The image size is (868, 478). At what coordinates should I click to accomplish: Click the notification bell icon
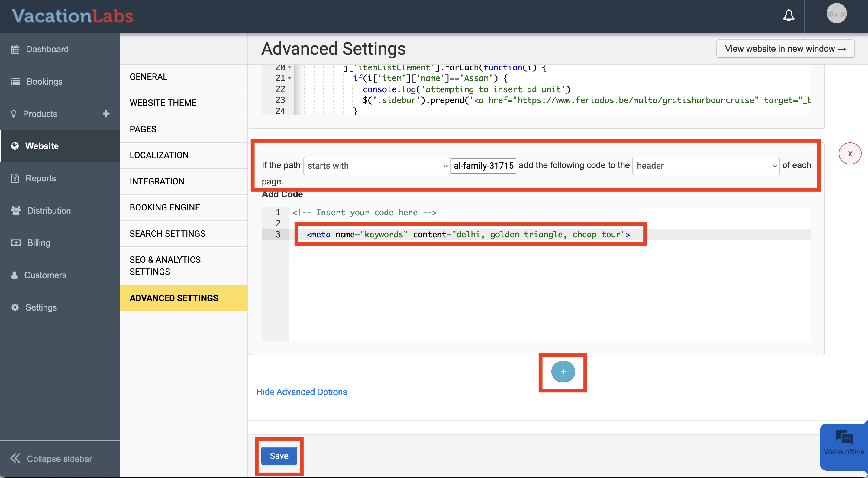click(789, 15)
